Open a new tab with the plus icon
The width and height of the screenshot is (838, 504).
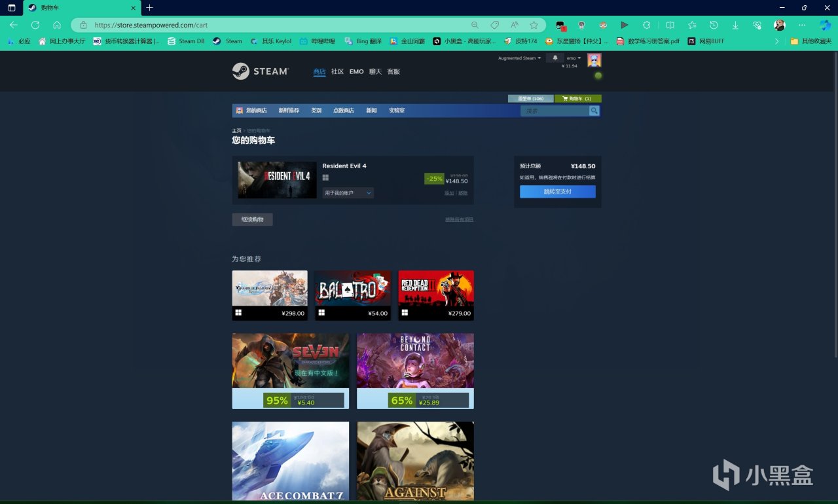(x=149, y=8)
